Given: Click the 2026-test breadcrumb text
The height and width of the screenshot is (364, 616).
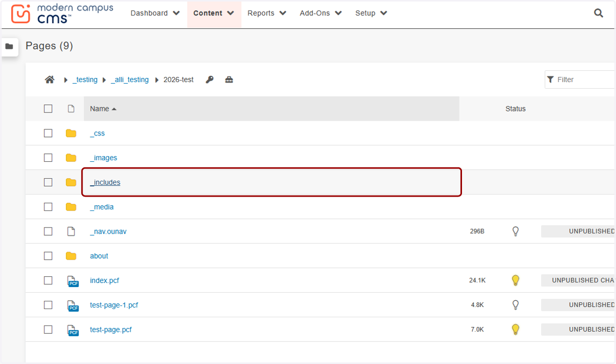Looking at the screenshot, I should pyautogui.click(x=179, y=80).
